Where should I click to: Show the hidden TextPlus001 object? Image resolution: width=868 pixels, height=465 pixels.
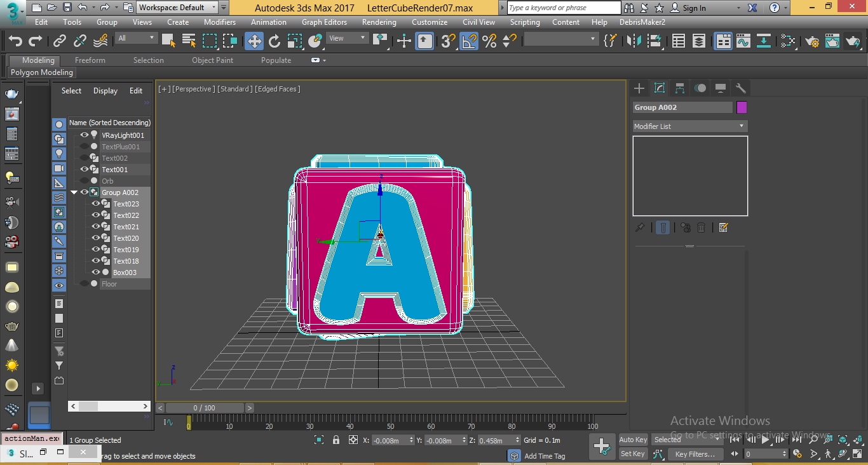84,147
